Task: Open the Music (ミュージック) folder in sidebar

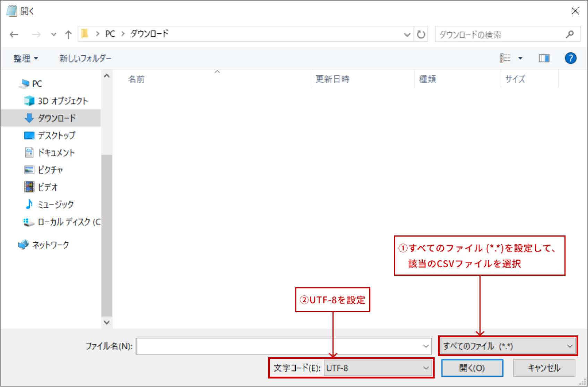Action: tap(55, 204)
